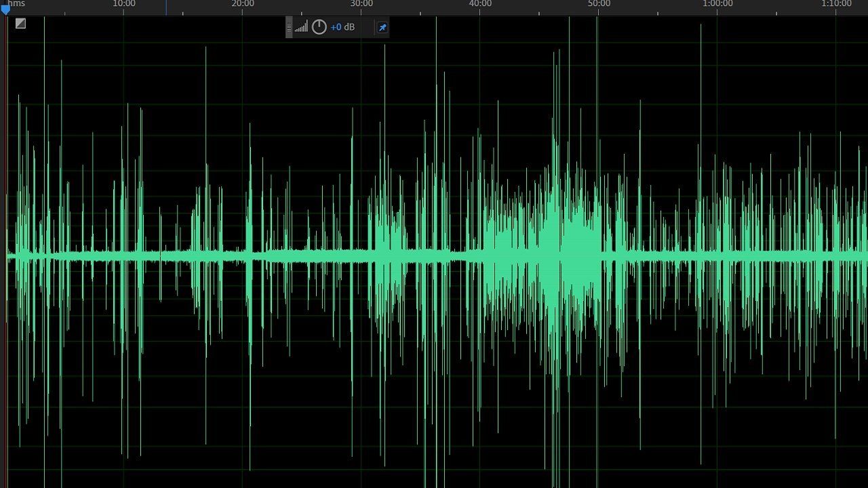Click the 50:00 mark on the ruler
868x488 pixels.
(x=599, y=4)
